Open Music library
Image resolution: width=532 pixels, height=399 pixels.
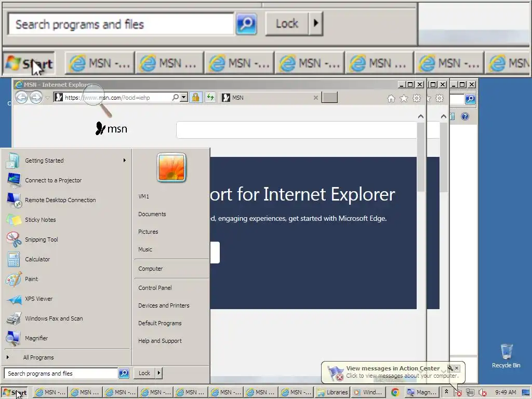point(171,249)
